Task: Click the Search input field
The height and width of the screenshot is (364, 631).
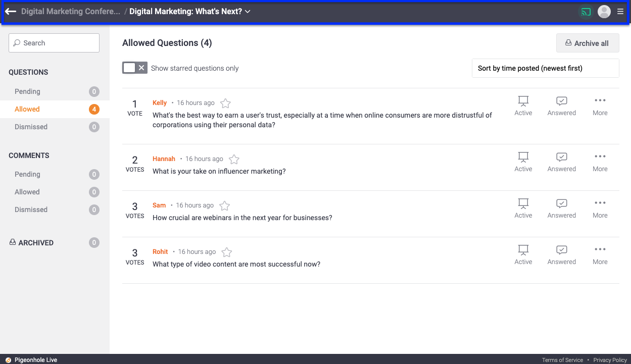Action: pos(54,43)
